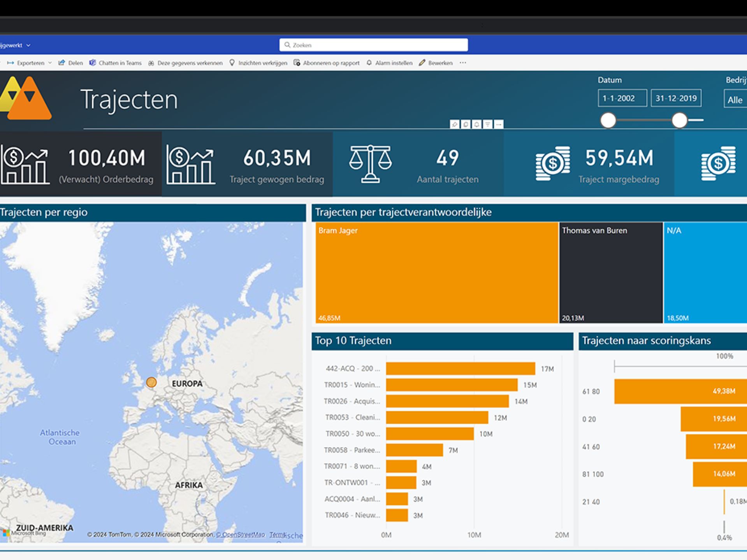
Task: Open the visual's more options ellipsis
Action: click(499, 124)
